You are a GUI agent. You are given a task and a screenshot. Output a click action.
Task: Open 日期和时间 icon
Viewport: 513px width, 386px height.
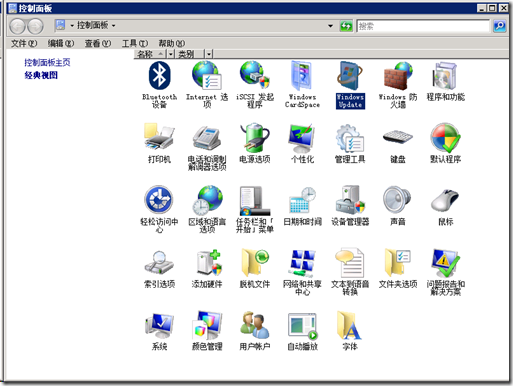tap(302, 206)
